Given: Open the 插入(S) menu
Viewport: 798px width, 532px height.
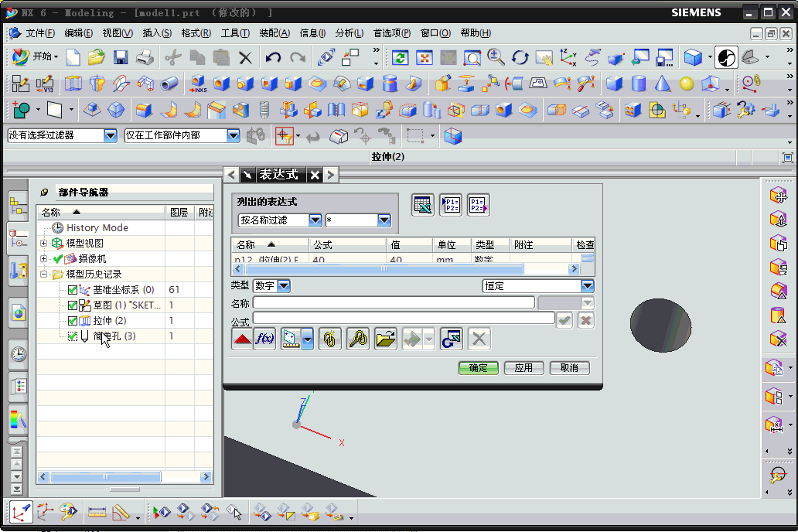Looking at the screenshot, I should point(157,33).
